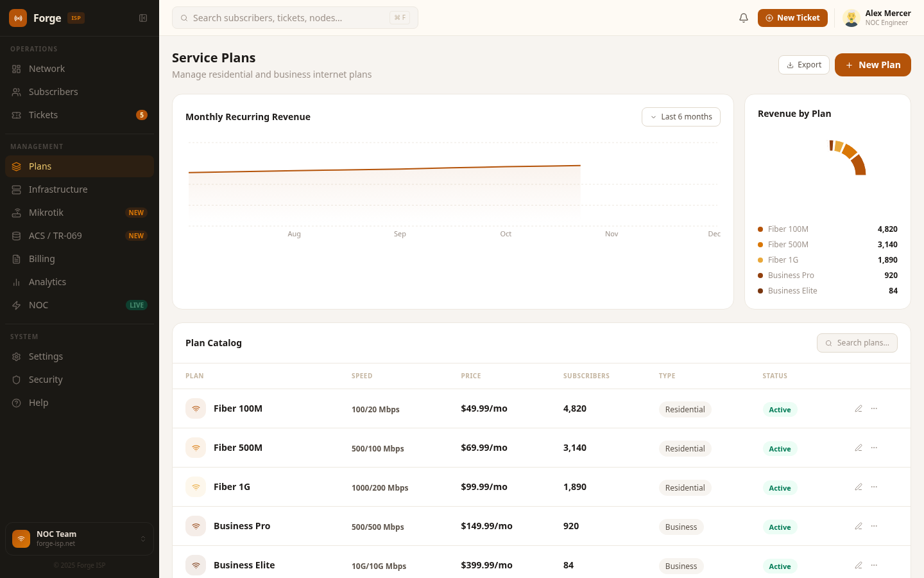Image resolution: width=924 pixels, height=578 pixels.
Task: Click the 3,140 subscribers cell in table
Action: pos(575,448)
